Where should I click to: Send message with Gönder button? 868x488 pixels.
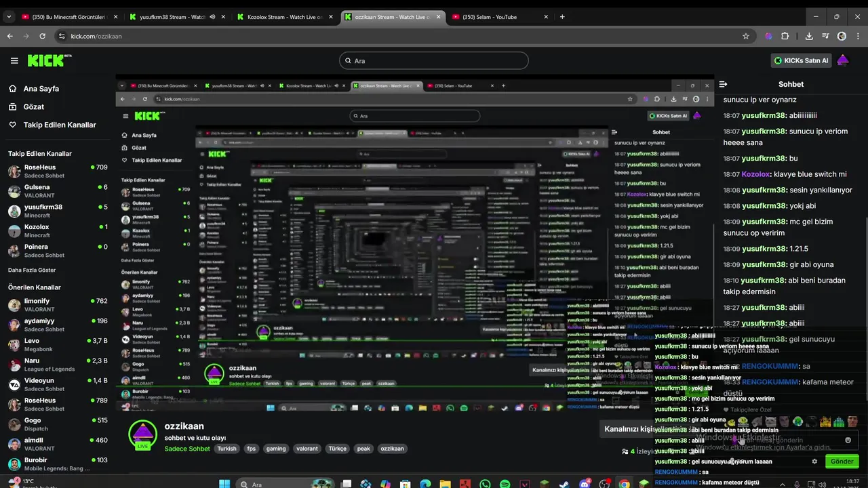[842, 462]
